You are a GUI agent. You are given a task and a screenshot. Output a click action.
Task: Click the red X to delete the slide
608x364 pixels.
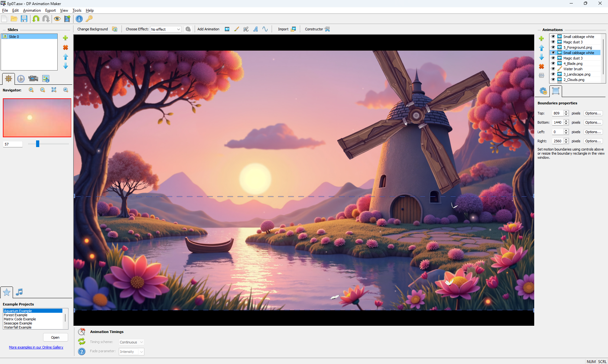point(66,47)
